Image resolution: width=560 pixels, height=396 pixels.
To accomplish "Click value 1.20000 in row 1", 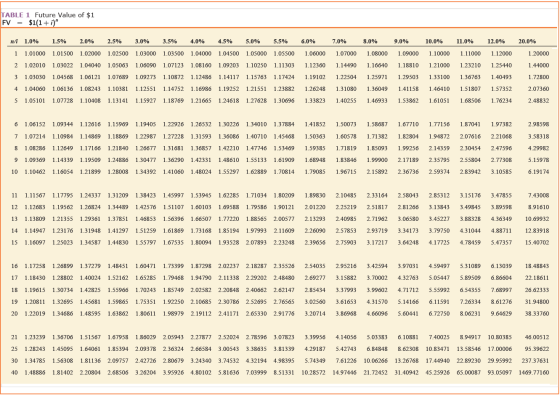I will click(x=539, y=54).
